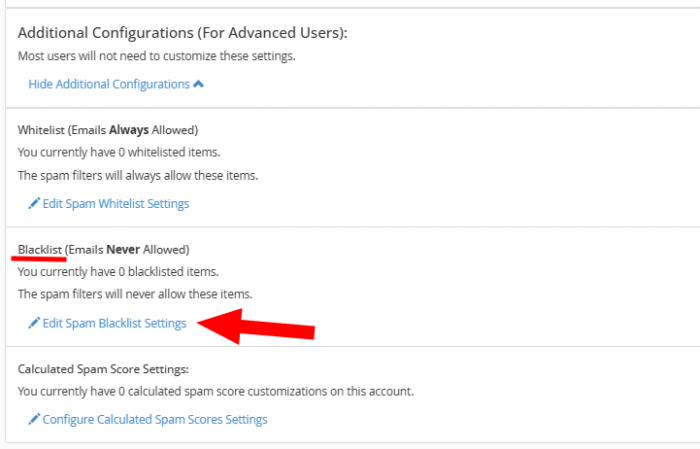Click the 'spam filters will always allow' text
Screen dimensions: 700x449
point(138,175)
